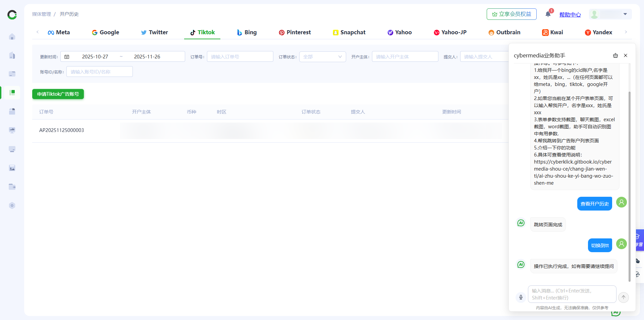This screenshot has width=644, height=320.
Task: Click the 立享会员权益 button
Action: 512,14
